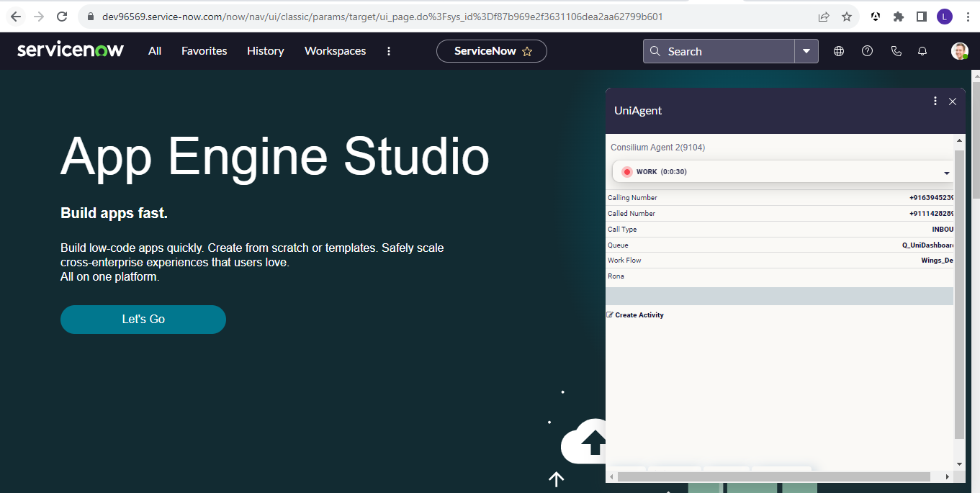Open the Chrome profile avatar L
Screen dimensions: 980x493
tap(945, 17)
